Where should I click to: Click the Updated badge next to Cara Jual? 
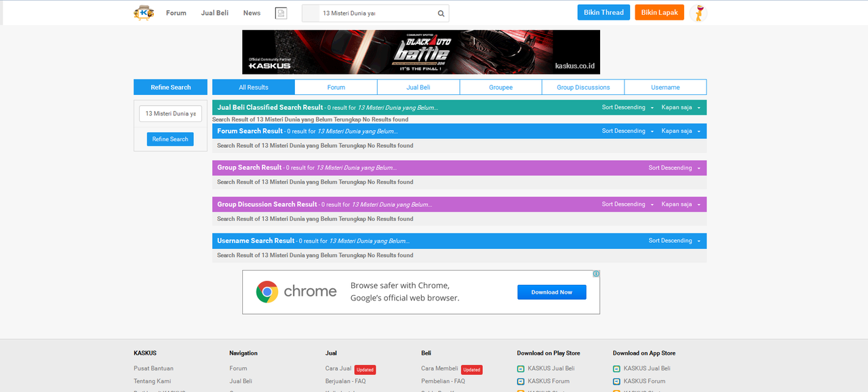[x=365, y=370]
